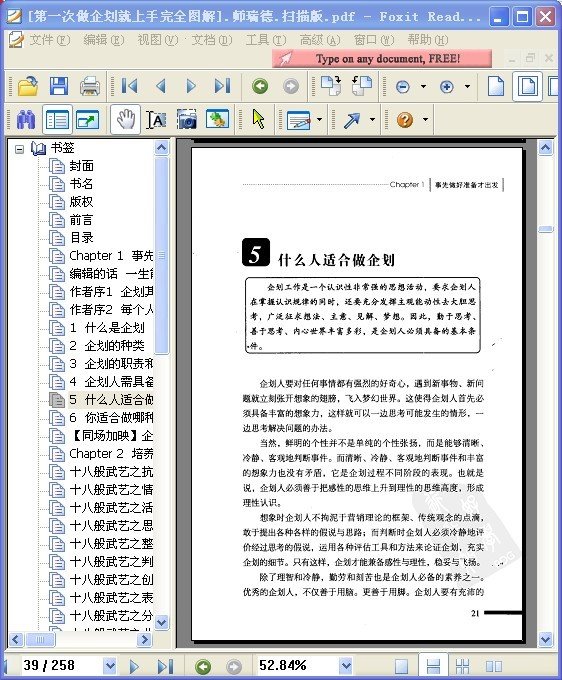Select the Text selection tool
Viewport: 562px width, 680px height.
point(156,120)
